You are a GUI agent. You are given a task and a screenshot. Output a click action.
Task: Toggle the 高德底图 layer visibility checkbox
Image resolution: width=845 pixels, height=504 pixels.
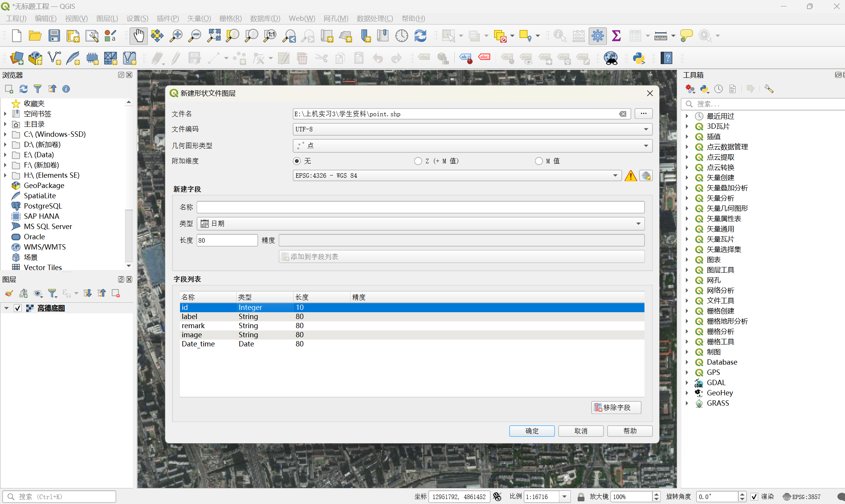tap(17, 308)
